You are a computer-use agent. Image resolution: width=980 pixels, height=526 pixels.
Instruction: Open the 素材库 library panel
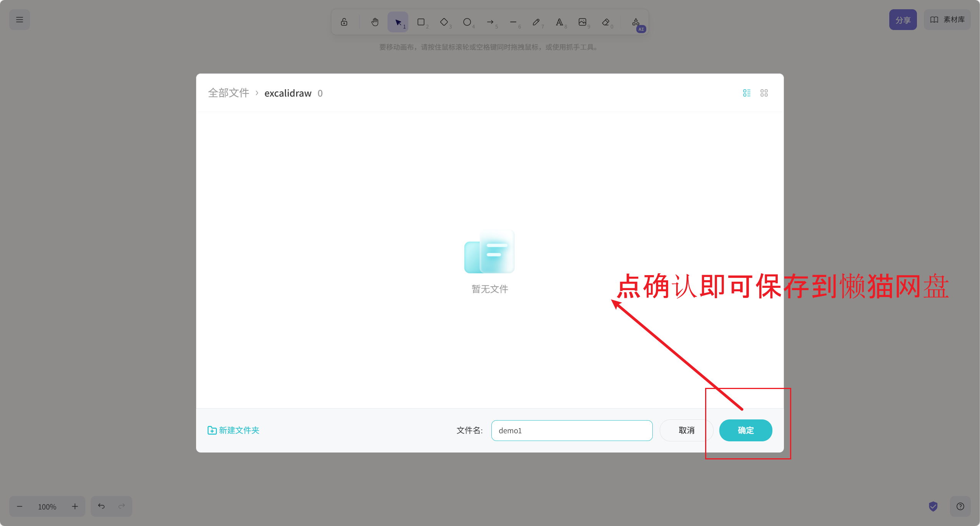pos(947,20)
